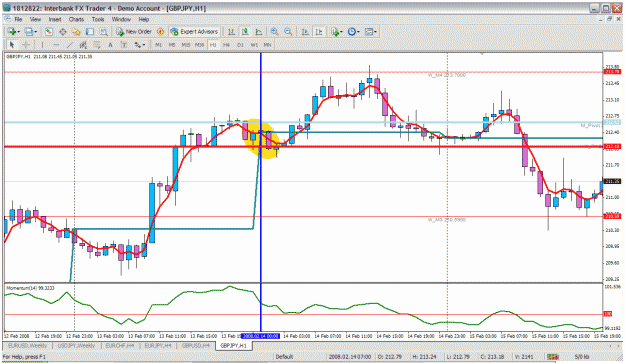Click the New Order button

pos(134,32)
